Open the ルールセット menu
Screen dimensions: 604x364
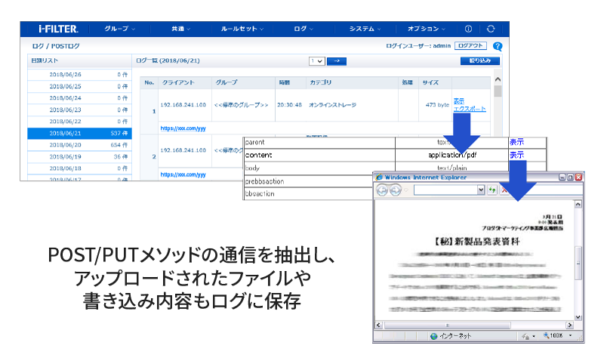point(241,29)
